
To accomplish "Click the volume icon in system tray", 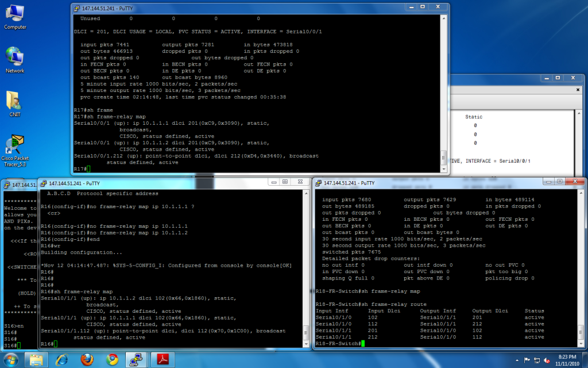I will click(547, 360).
